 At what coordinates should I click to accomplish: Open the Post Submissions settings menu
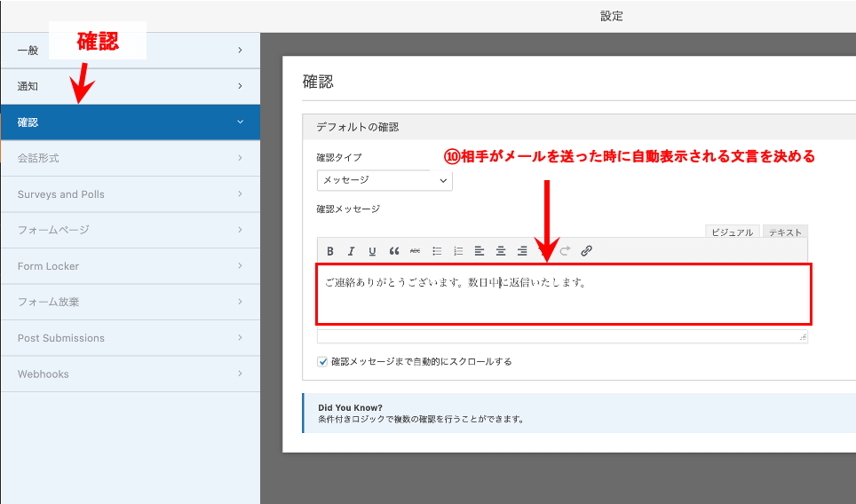tap(131, 338)
